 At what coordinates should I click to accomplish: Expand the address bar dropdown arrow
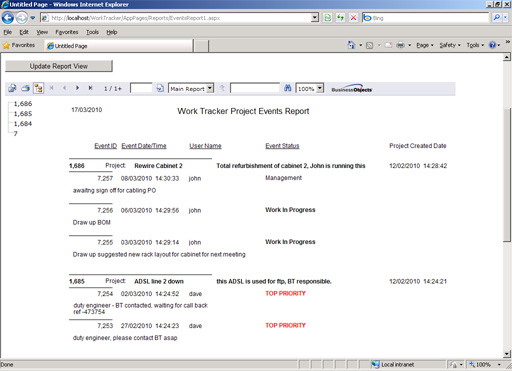[x=315, y=18]
